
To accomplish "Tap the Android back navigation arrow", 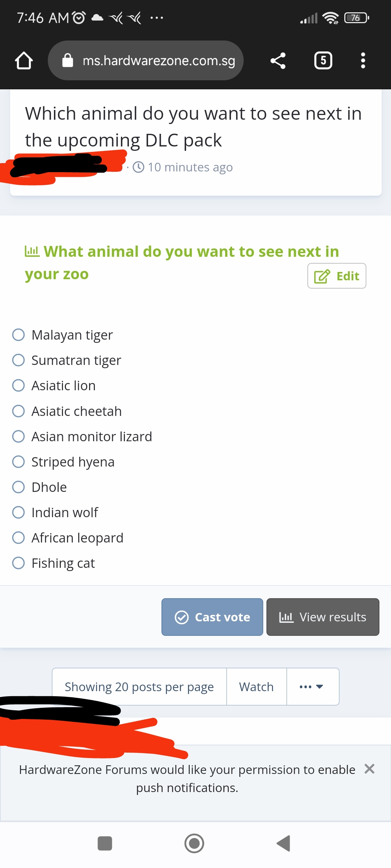I will pyautogui.click(x=283, y=843).
